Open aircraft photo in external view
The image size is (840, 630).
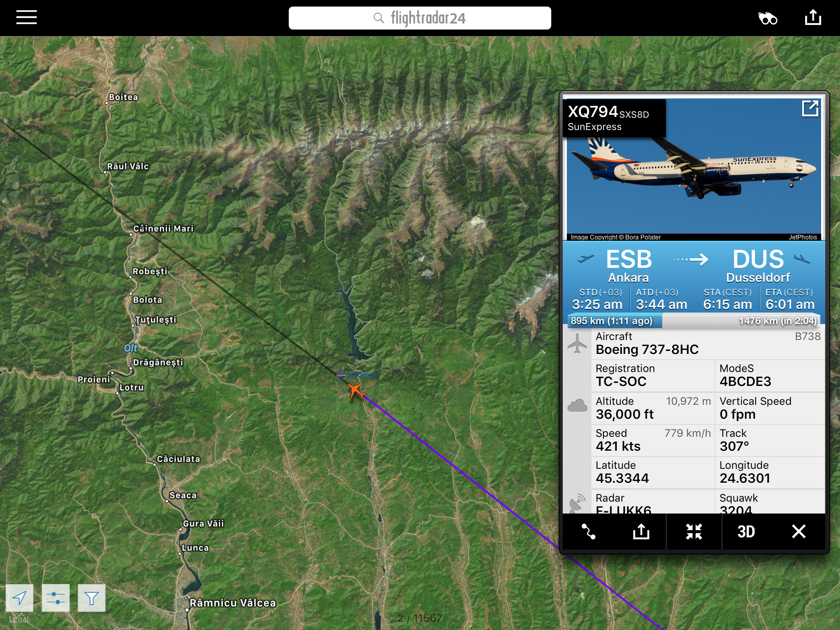pyautogui.click(x=810, y=109)
